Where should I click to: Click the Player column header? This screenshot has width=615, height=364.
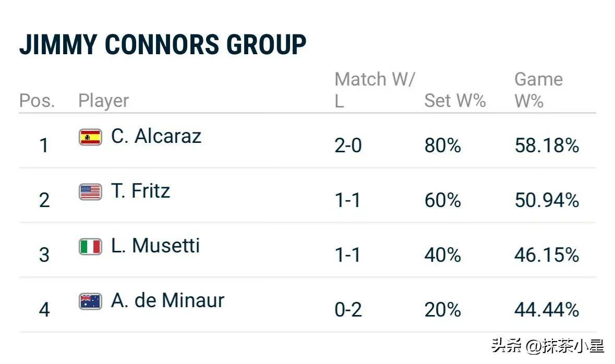103,101
